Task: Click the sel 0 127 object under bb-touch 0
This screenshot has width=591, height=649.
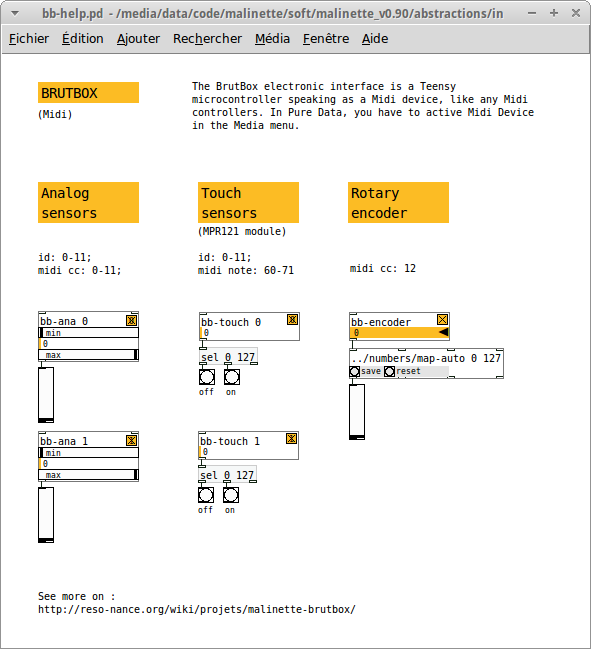Action: 228,357
